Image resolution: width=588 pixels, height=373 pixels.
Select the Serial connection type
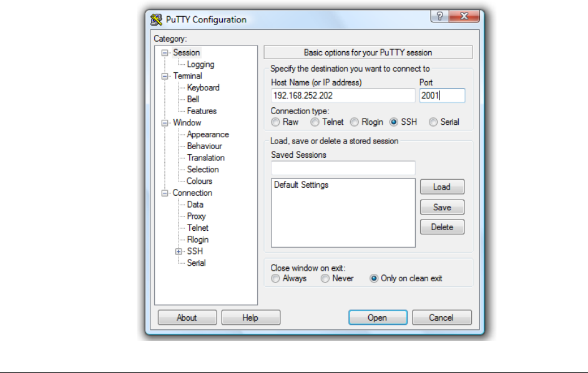coord(433,122)
